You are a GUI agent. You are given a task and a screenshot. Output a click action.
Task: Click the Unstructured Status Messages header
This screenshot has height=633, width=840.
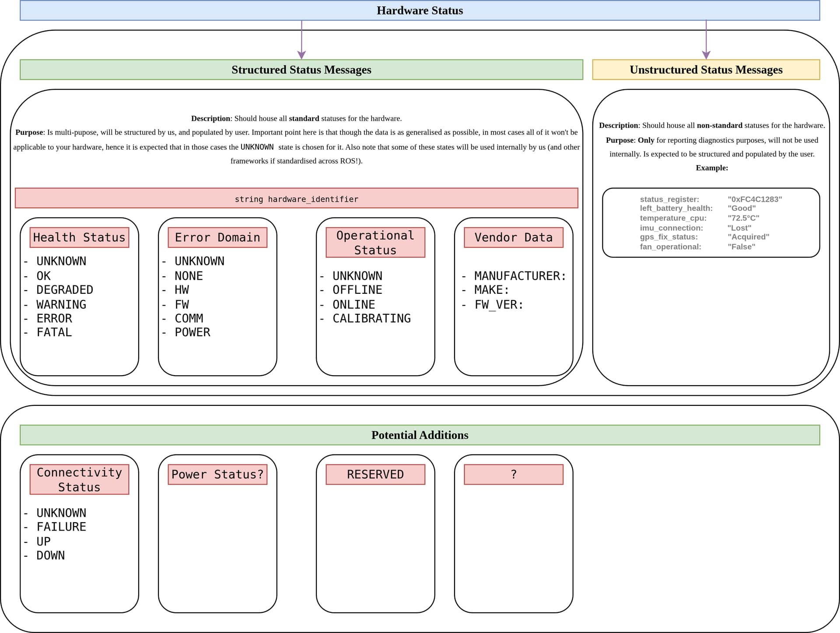click(x=706, y=70)
